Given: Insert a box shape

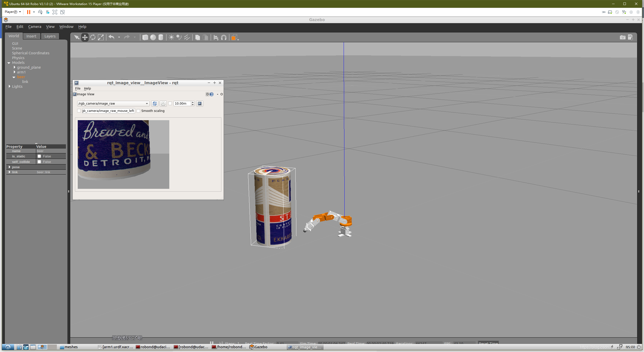Looking at the screenshot, I should (x=145, y=37).
